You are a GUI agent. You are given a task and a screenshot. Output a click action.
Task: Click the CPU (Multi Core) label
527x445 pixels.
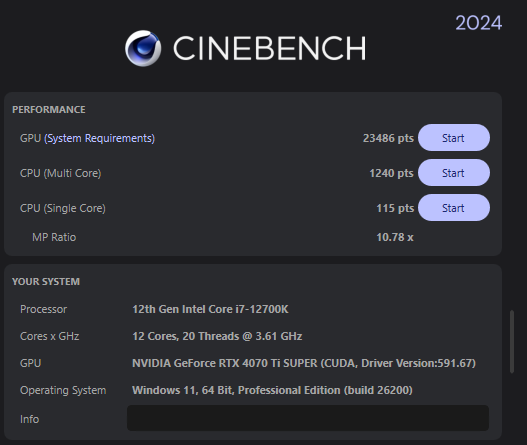pos(60,173)
